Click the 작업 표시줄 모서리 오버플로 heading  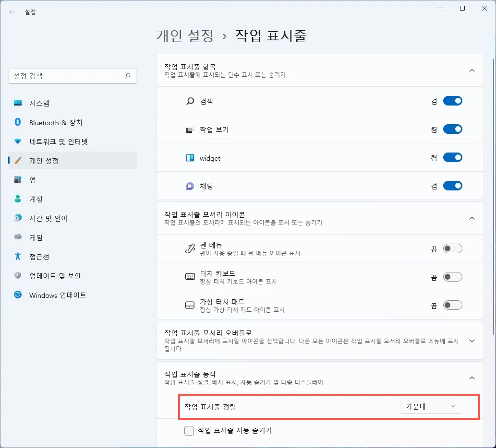pos(208,333)
